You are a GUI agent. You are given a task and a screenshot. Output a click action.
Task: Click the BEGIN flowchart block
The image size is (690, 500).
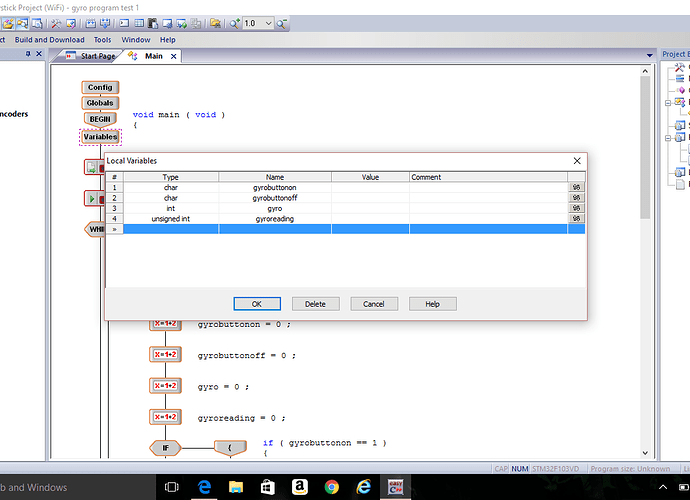(x=100, y=119)
